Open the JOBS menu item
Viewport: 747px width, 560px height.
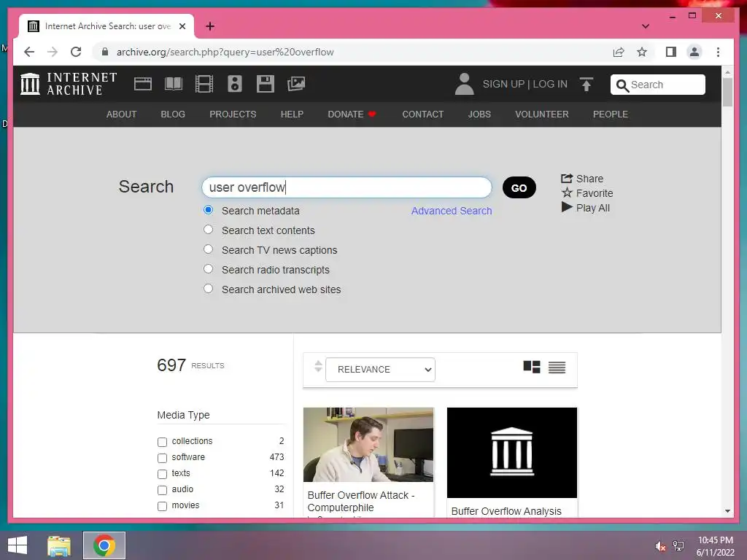tap(479, 114)
